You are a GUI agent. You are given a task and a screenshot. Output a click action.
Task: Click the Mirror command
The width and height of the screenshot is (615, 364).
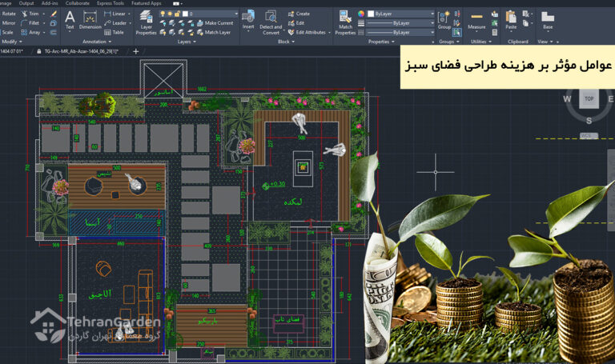(8, 23)
